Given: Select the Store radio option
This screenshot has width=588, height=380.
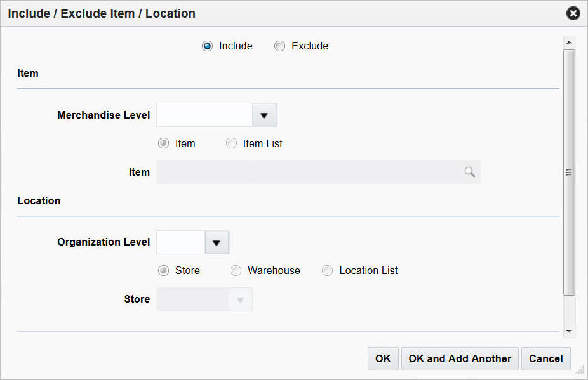Looking at the screenshot, I should coord(163,270).
